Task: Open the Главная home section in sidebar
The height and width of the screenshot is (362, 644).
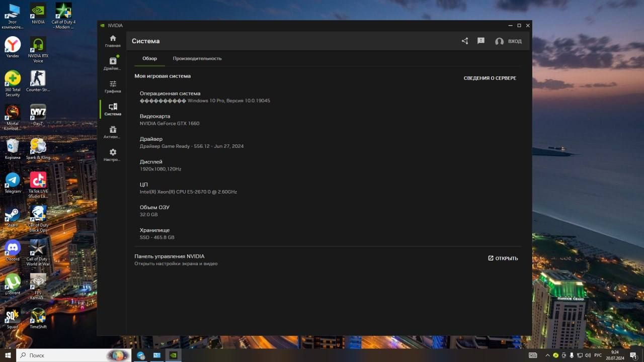Action: (113, 41)
